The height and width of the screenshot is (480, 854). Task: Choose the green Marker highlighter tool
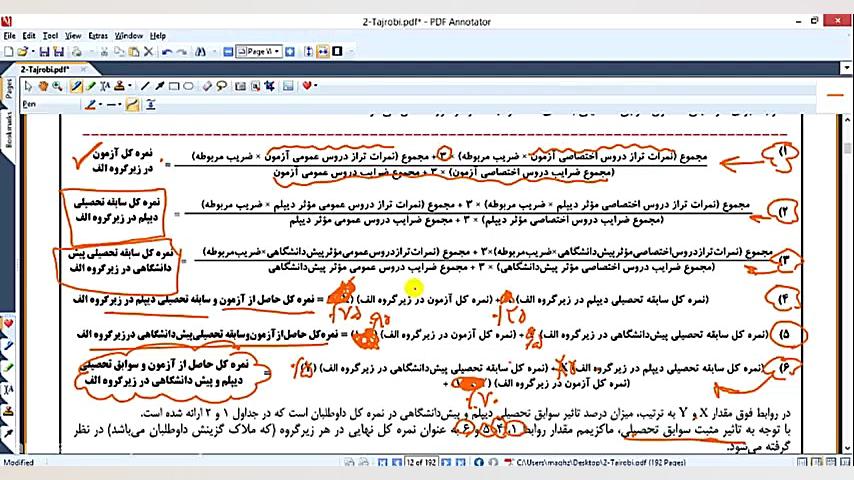tap(91, 86)
